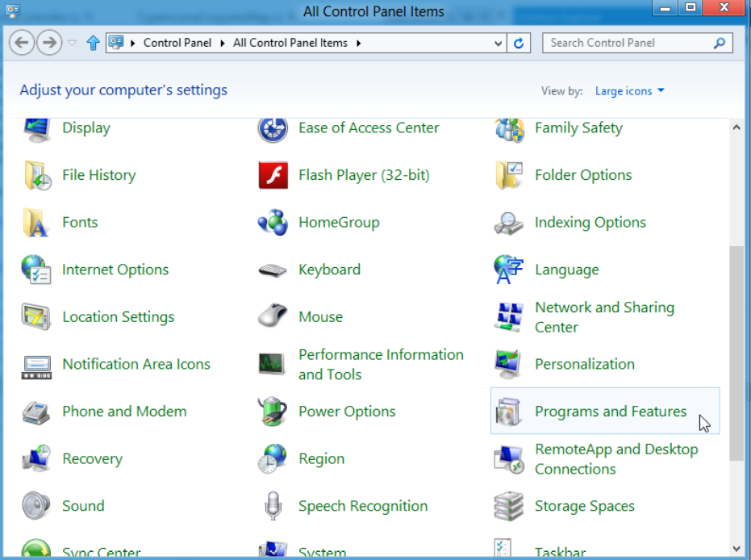
Task: Click the scrollbar down arrow
Action: point(736,549)
